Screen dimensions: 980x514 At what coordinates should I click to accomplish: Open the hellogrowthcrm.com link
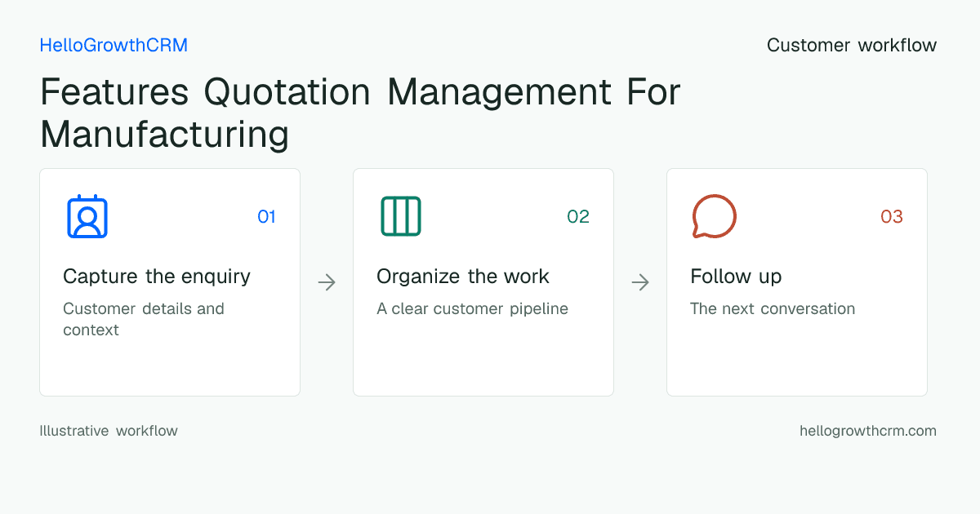click(868, 431)
